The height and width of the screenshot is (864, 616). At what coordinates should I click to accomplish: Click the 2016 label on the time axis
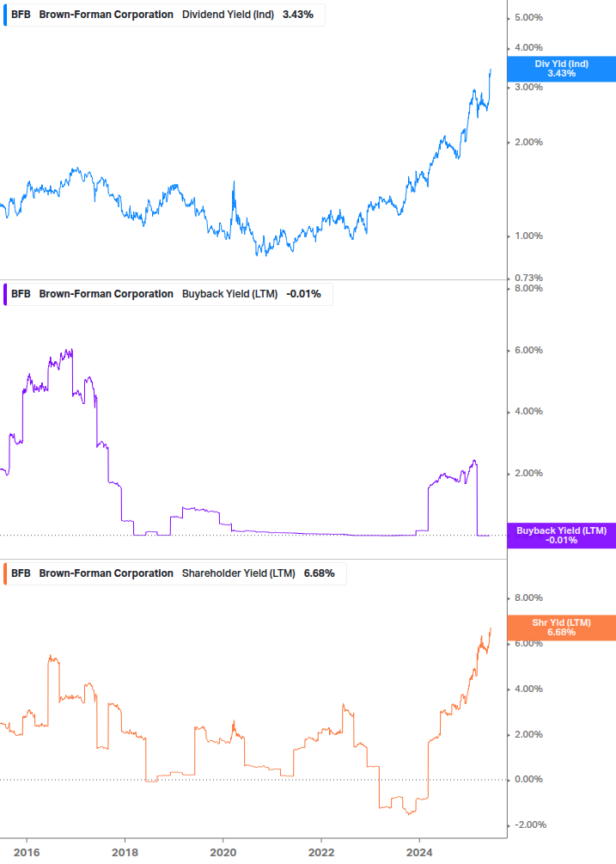point(27,853)
